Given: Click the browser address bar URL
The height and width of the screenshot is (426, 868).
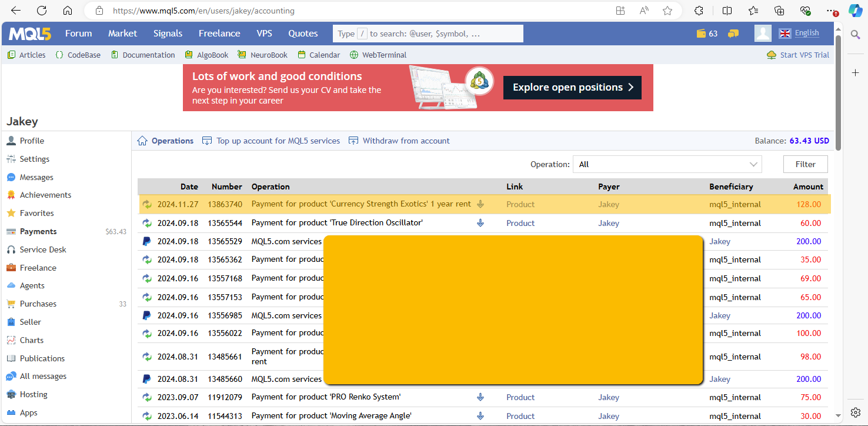Looking at the screenshot, I should coord(203,11).
